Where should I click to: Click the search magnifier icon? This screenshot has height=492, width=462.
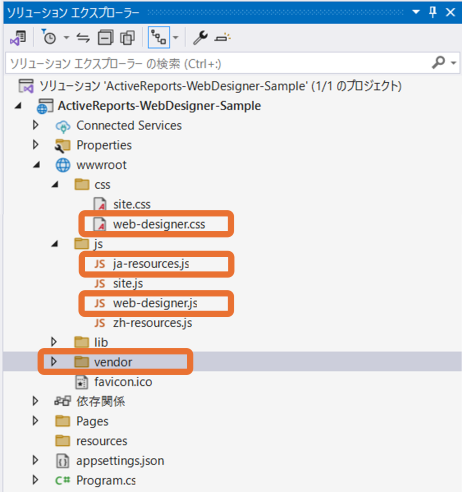(439, 62)
